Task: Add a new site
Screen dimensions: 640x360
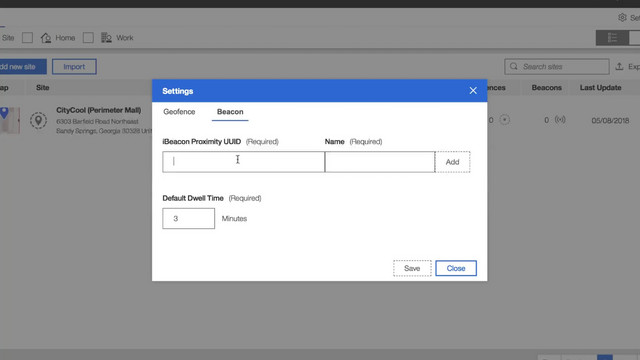Action: [x=22, y=67]
